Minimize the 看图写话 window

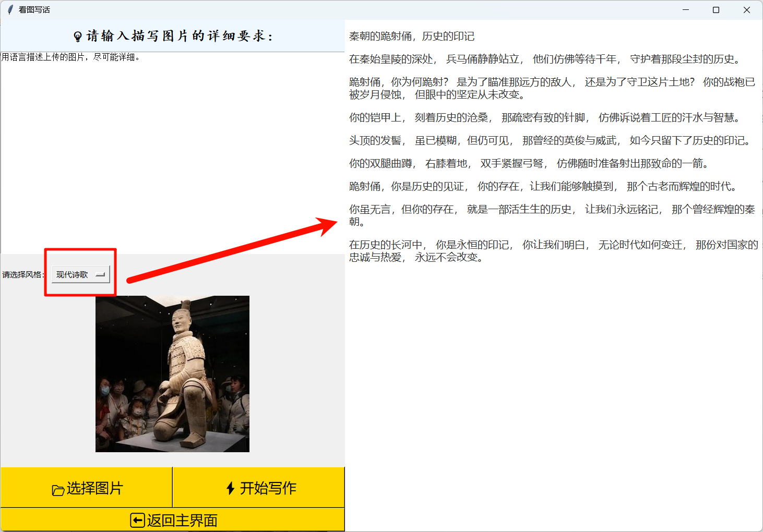pos(686,10)
